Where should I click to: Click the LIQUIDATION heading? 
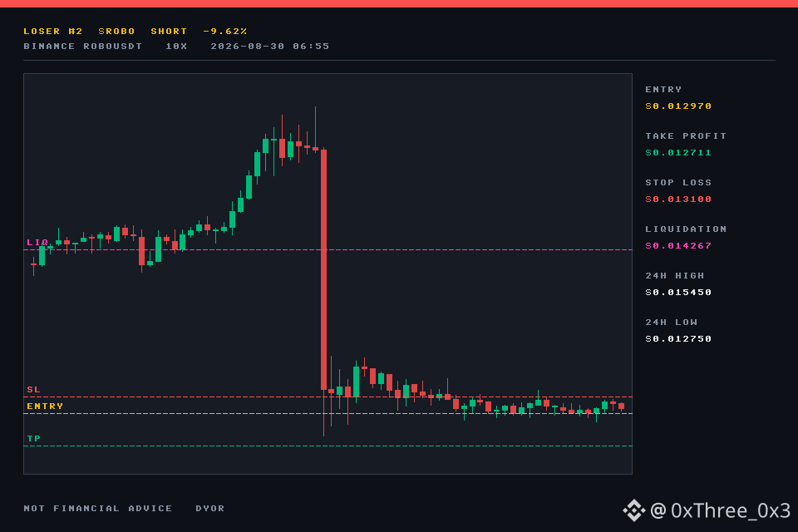point(686,229)
